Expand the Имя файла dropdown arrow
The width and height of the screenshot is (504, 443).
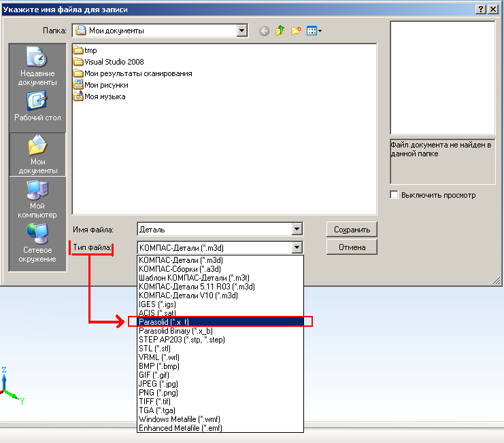(297, 229)
